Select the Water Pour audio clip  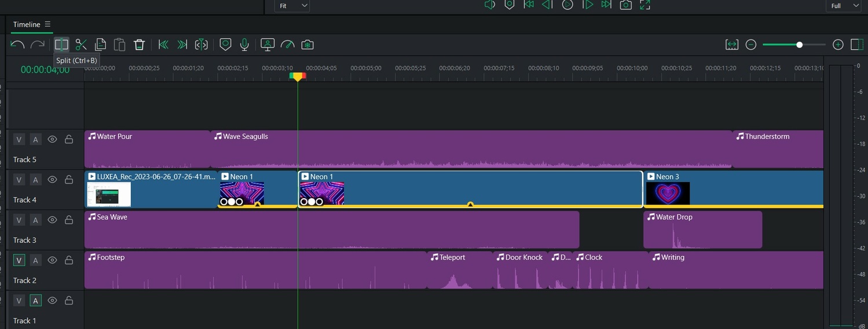coord(147,149)
